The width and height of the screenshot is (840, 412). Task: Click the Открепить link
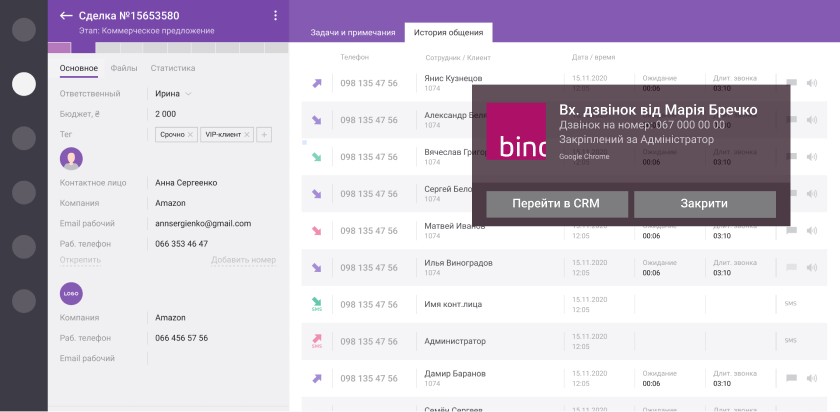click(80, 260)
